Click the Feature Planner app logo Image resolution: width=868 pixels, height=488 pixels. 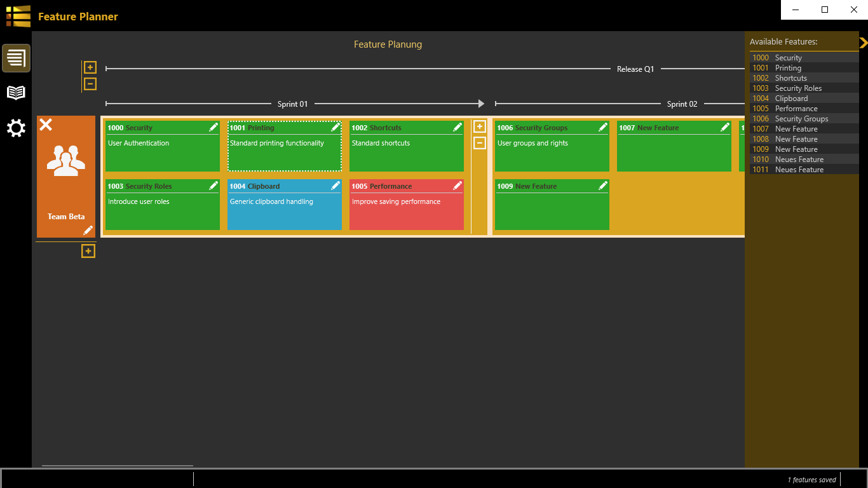pyautogui.click(x=18, y=16)
